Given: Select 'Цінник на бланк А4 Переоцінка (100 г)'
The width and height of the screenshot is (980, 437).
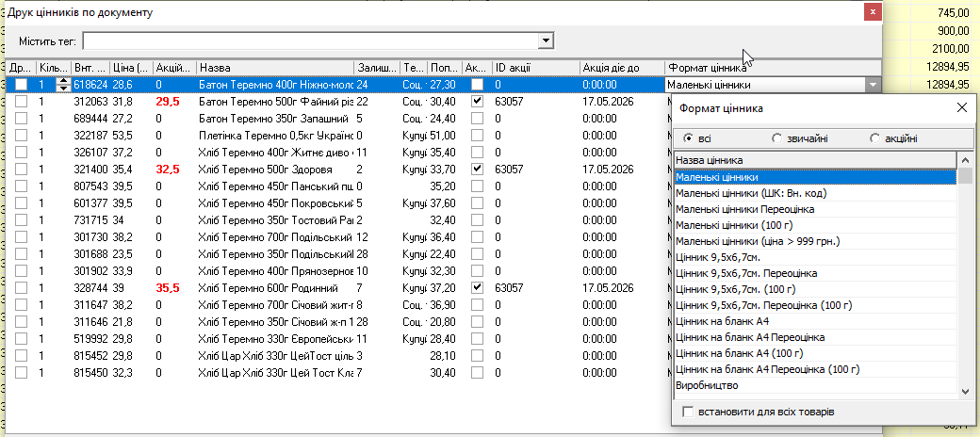Looking at the screenshot, I should [x=816, y=369].
